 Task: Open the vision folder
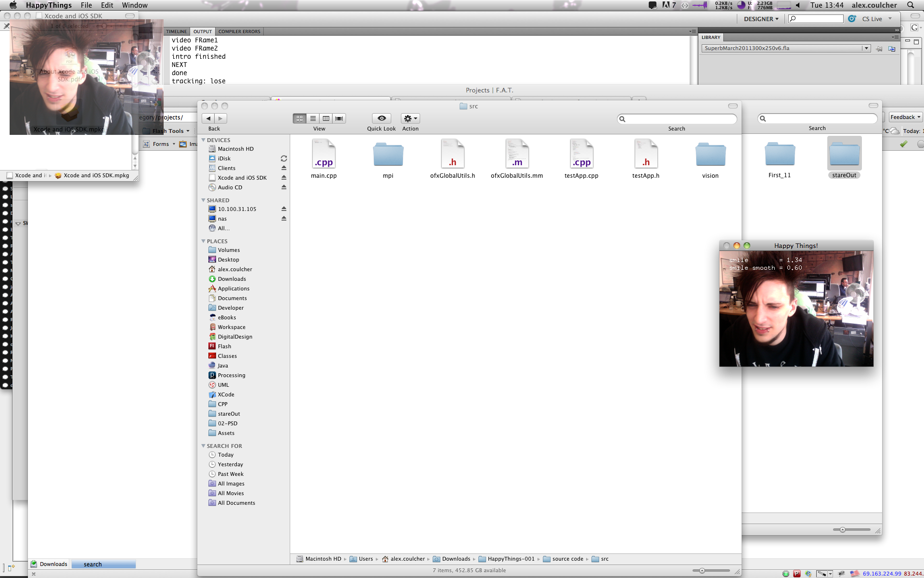tap(710, 154)
